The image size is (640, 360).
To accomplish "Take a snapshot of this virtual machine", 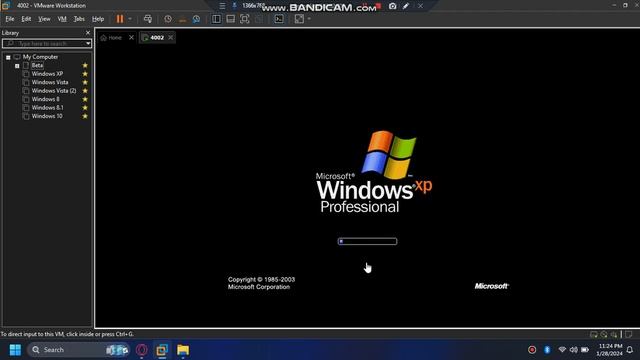I will click(x=168, y=19).
